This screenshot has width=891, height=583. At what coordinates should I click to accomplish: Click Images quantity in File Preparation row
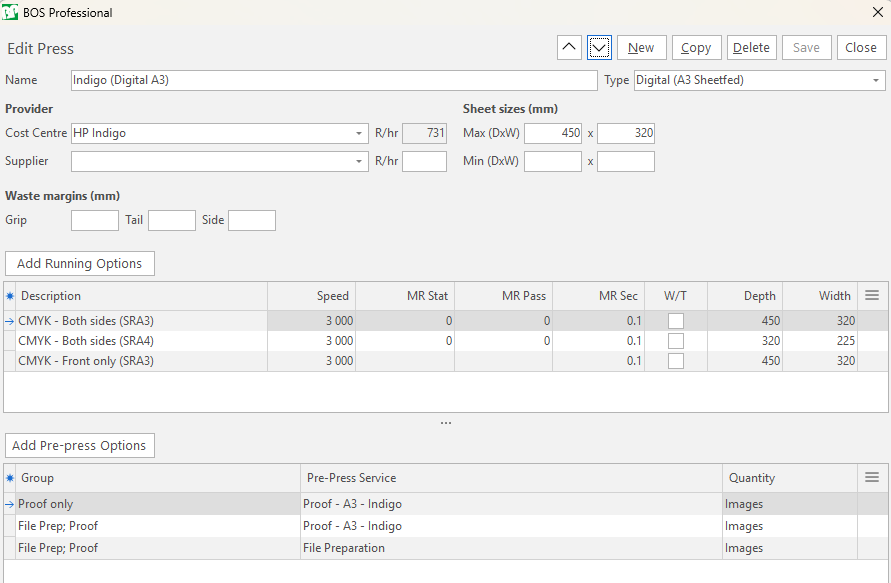point(790,548)
